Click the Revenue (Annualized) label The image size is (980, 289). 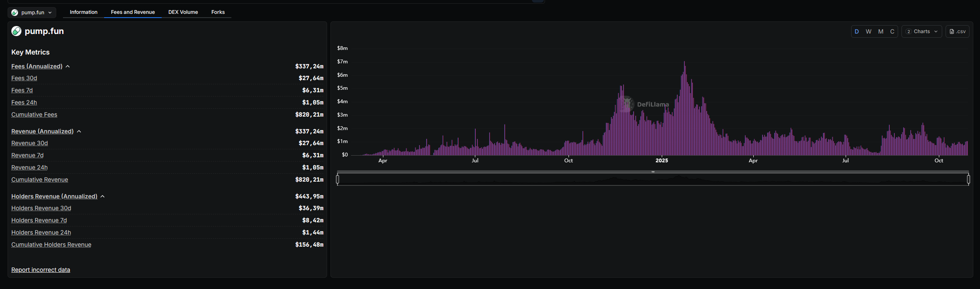point(42,131)
